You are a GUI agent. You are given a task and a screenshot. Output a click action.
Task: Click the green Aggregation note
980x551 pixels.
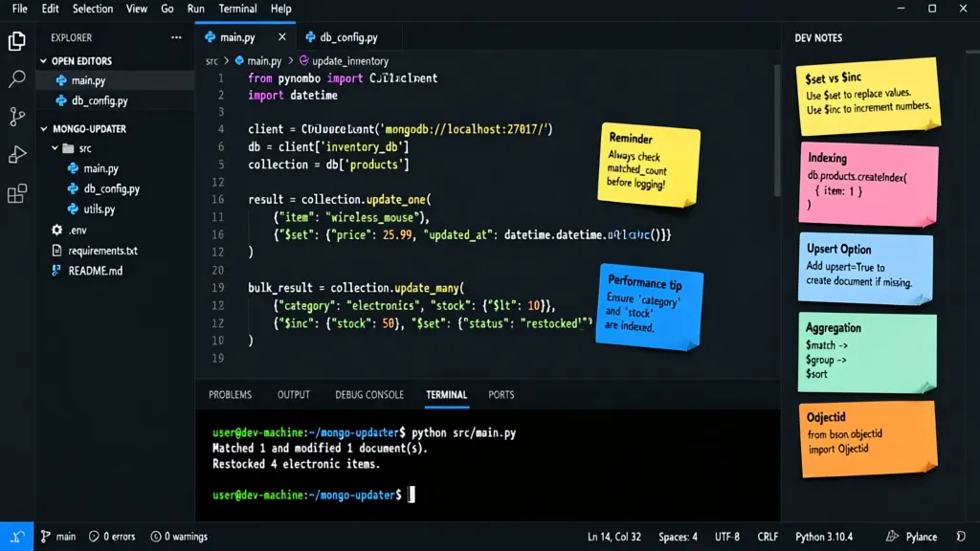click(867, 352)
